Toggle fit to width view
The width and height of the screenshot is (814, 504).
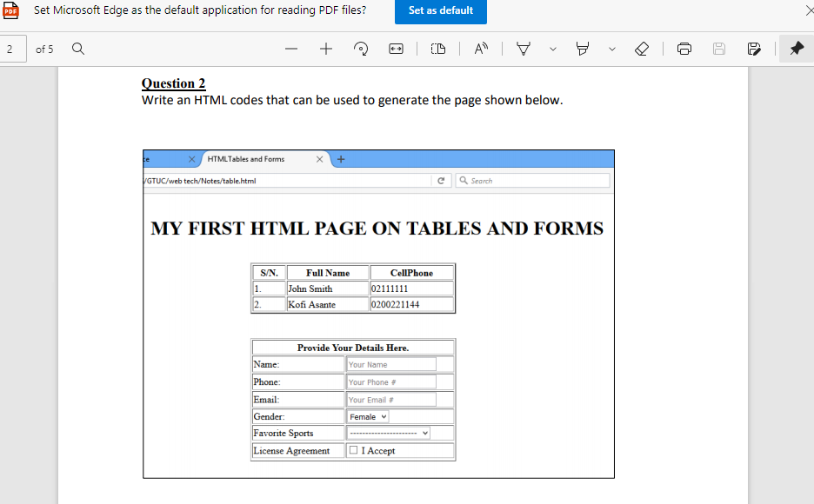[396, 50]
